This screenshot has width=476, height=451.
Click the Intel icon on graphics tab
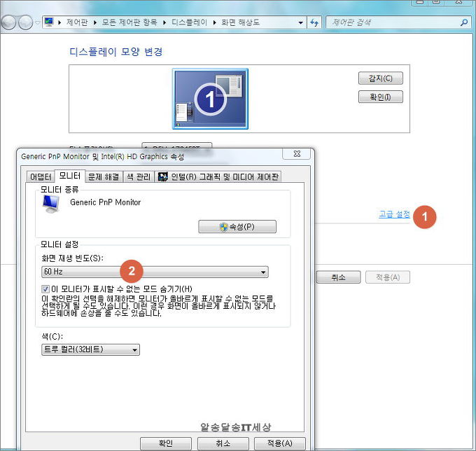[162, 176]
